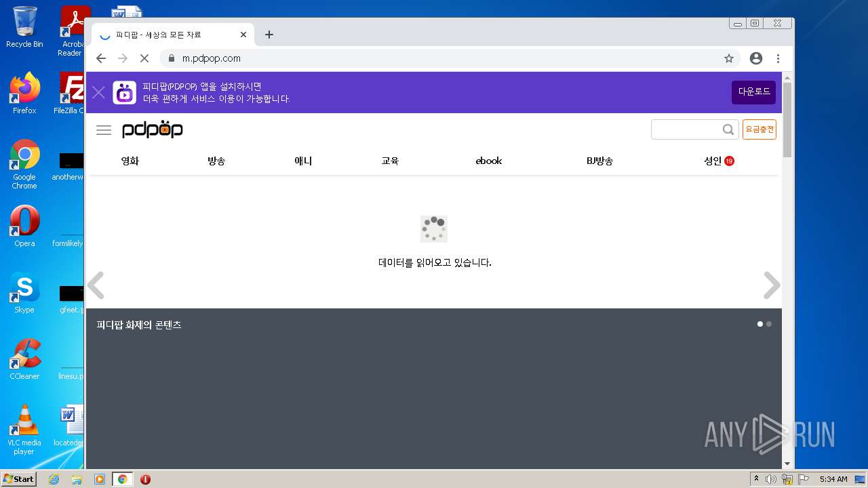
Task: Open the hamburger menu on pdpop
Action: tap(104, 130)
